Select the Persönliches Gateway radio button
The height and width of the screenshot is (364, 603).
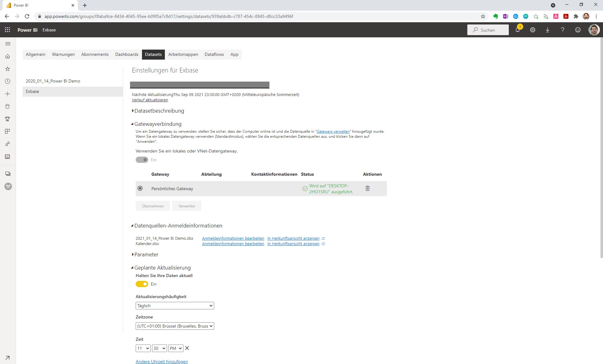[140, 188]
